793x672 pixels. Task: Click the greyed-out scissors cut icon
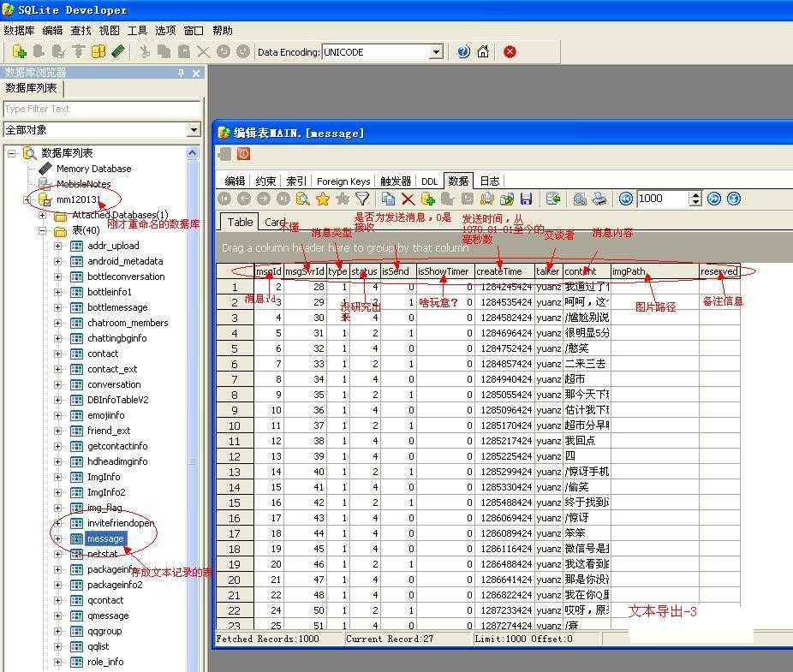click(x=145, y=51)
